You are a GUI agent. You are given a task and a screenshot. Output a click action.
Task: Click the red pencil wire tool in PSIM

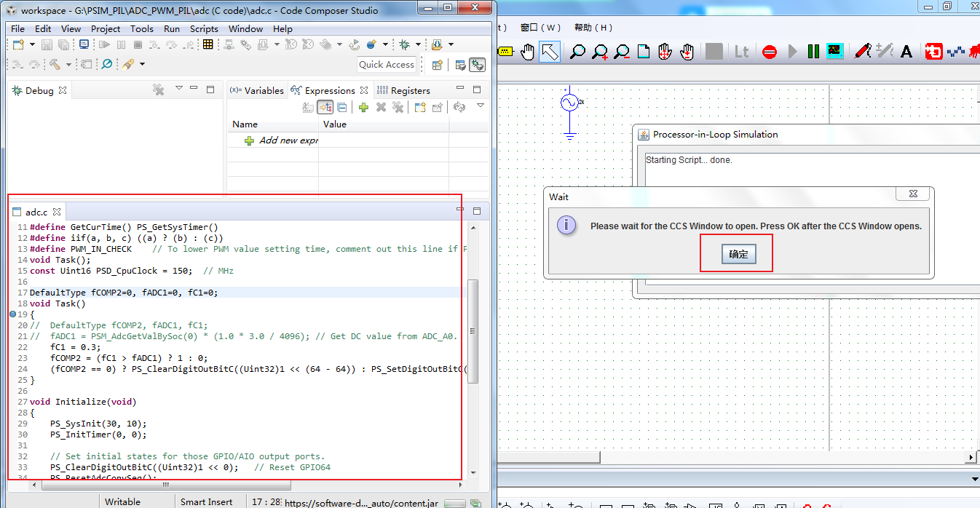pyautogui.click(x=862, y=52)
